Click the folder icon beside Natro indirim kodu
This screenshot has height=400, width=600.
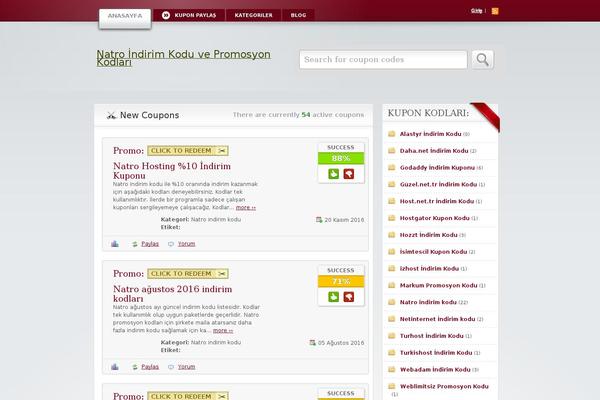click(391, 302)
